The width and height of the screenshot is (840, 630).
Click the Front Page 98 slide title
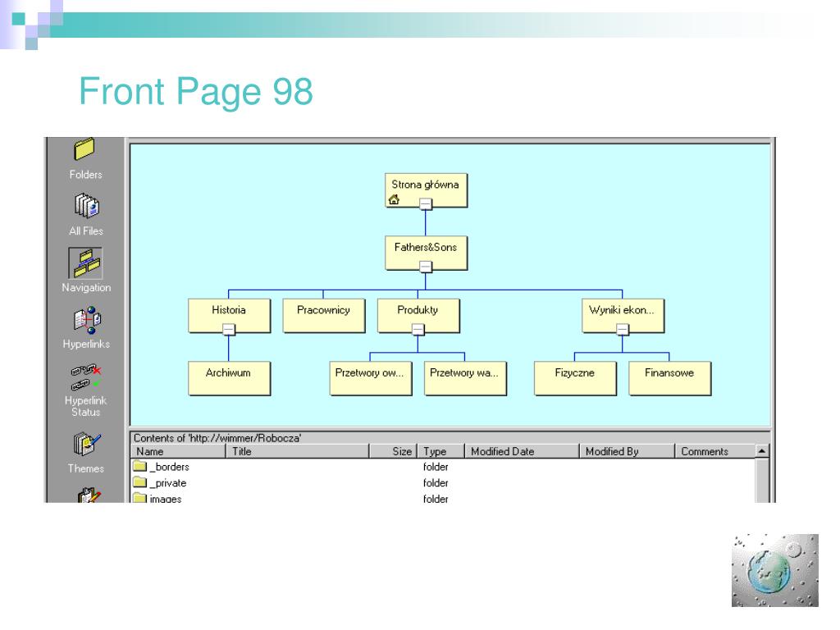[196, 92]
